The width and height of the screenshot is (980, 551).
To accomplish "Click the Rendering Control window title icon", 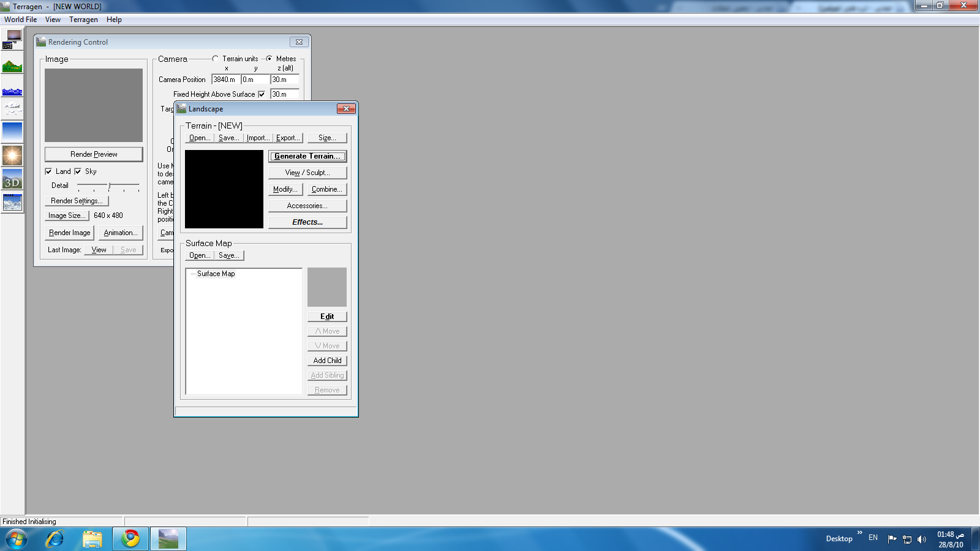I will tap(41, 42).
